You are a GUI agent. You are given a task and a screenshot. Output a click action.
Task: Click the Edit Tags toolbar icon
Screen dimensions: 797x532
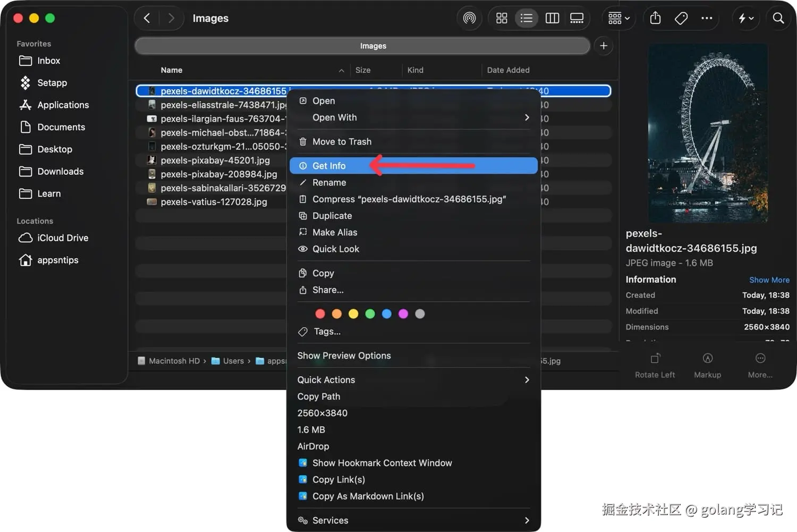coord(681,18)
